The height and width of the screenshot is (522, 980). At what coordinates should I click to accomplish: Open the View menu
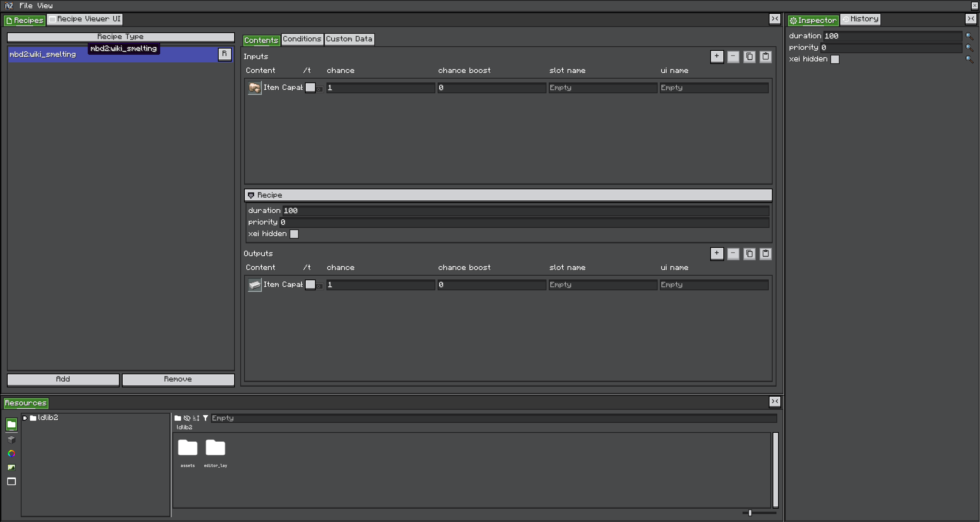click(x=45, y=6)
